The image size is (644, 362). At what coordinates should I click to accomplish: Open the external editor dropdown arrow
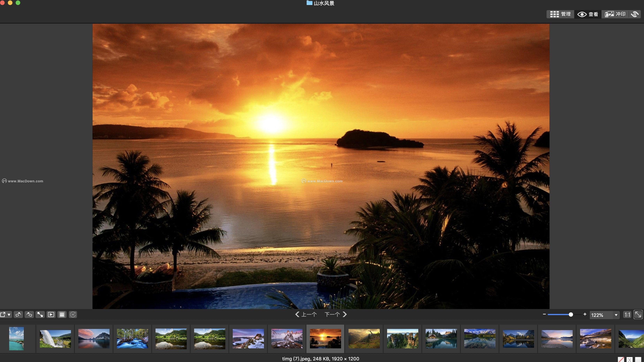click(x=9, y=315)
